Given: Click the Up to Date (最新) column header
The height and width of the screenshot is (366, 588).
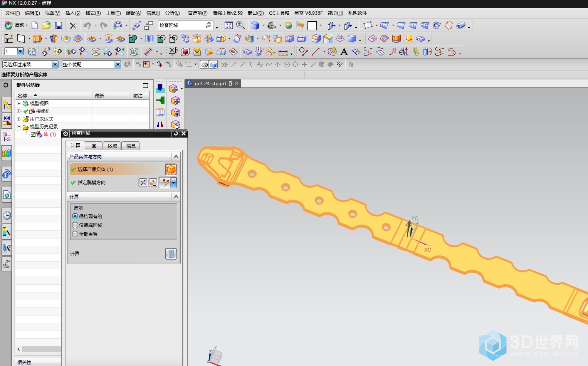Looking at the screenshot, I should point(112,96).
